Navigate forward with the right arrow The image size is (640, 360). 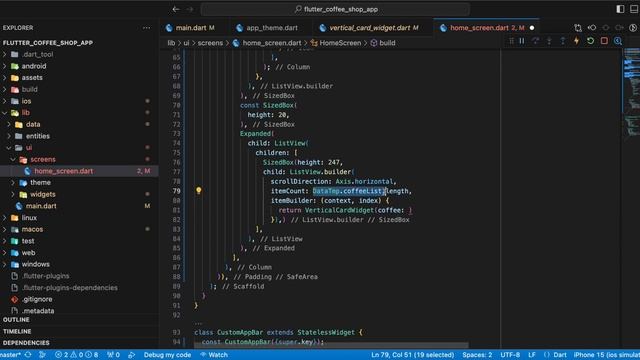tap(190, 9)
